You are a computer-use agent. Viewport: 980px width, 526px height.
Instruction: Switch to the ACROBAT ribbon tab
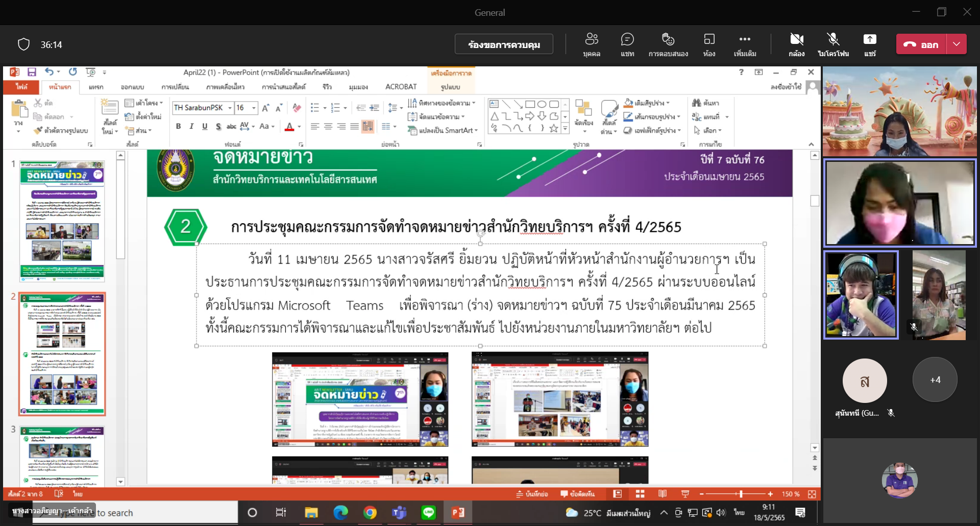(x=401, y=87)
